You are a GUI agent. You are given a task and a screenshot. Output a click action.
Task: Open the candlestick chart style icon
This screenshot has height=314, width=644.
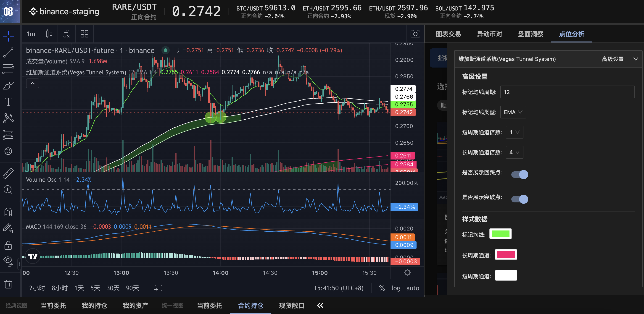(x=49, y=34)
